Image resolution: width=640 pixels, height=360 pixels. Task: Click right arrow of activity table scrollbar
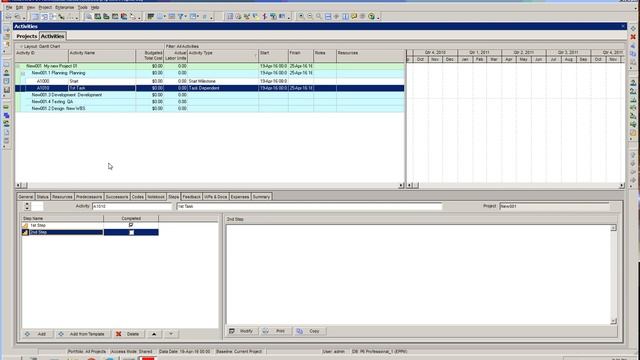tap(401, 185)
